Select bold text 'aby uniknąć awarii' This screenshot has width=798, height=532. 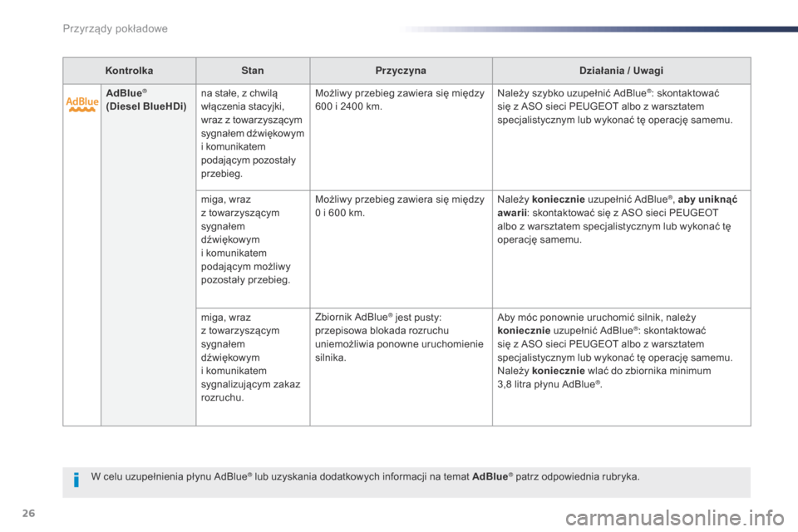point(618,206)
